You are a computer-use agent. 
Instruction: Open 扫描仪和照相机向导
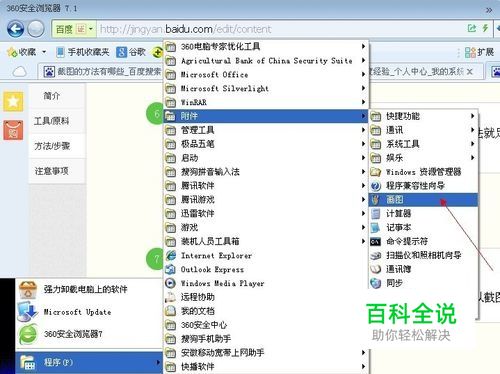click(423, 255)
